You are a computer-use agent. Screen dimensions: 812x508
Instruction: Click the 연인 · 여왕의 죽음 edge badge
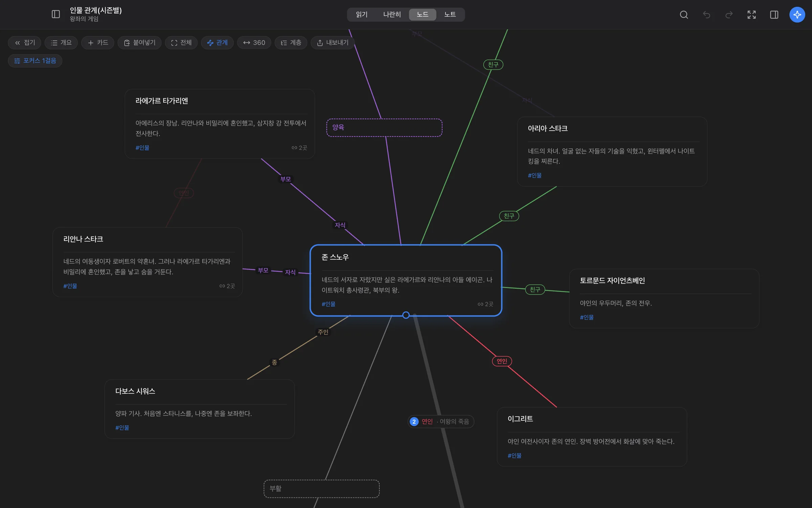441,422
